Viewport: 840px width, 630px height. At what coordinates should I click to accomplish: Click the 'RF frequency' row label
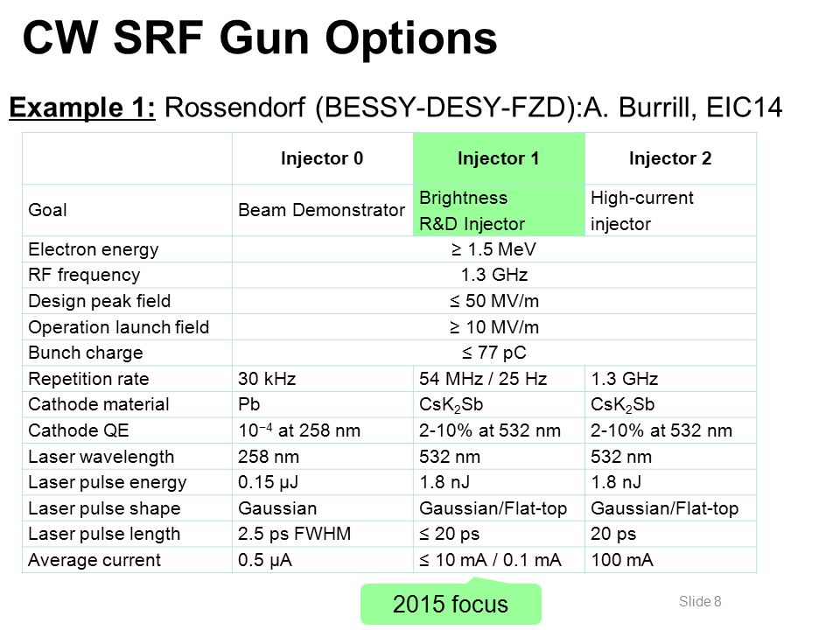click(x=84, y=275)
